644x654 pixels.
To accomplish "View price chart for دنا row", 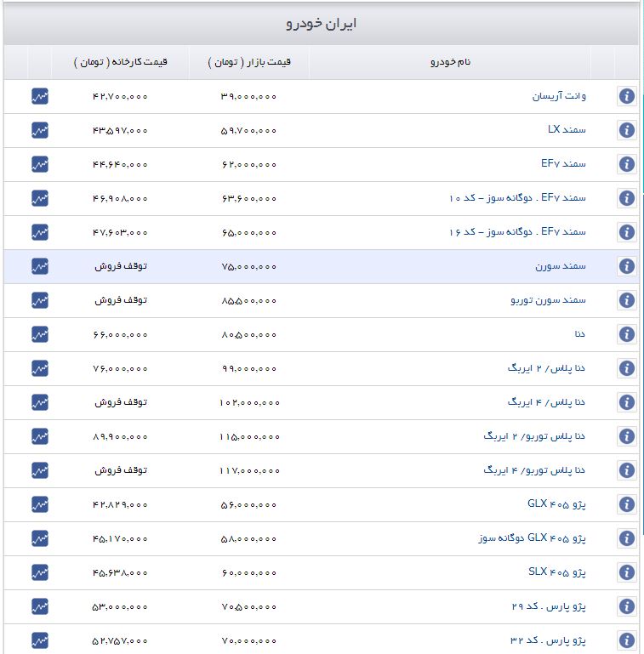I will (x=40, y=334).
